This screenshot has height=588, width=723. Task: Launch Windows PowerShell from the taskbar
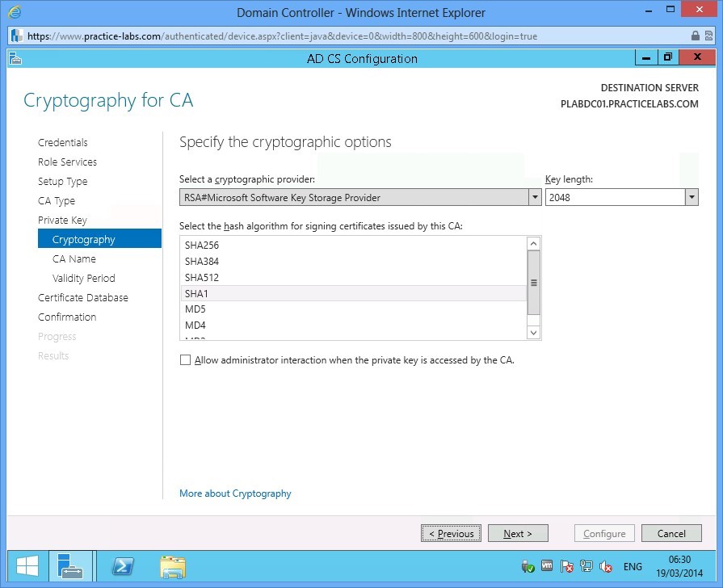(123, 566)
